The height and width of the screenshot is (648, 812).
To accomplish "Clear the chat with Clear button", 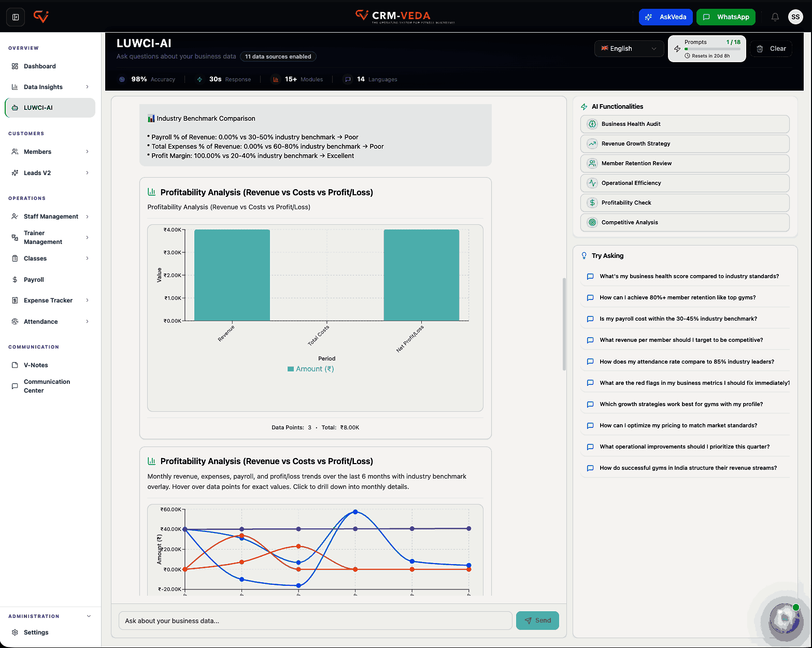I will point(771,49).
